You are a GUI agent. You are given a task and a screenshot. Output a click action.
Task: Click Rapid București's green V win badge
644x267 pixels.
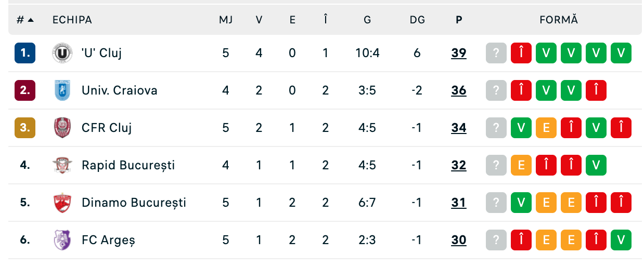pyautogui.click(x=596, y=165)
